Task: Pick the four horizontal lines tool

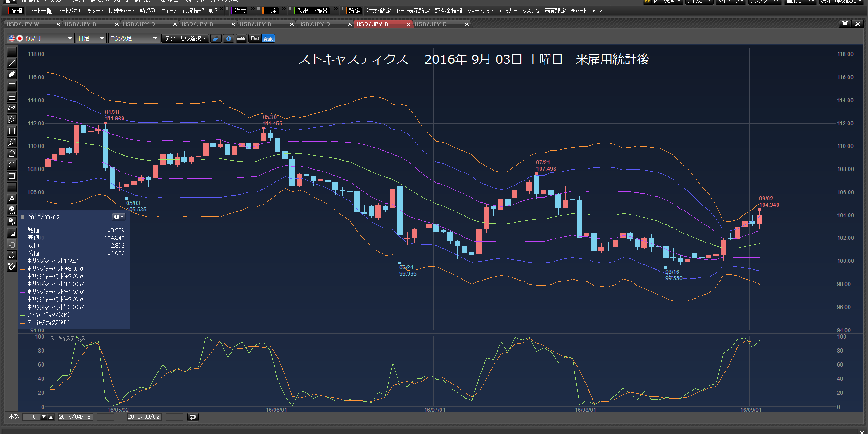Action: pos(12,86)
